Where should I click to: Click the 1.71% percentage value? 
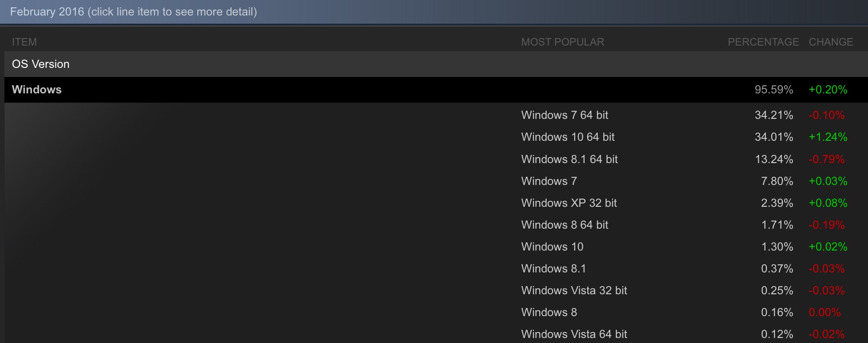pos(777,225)
